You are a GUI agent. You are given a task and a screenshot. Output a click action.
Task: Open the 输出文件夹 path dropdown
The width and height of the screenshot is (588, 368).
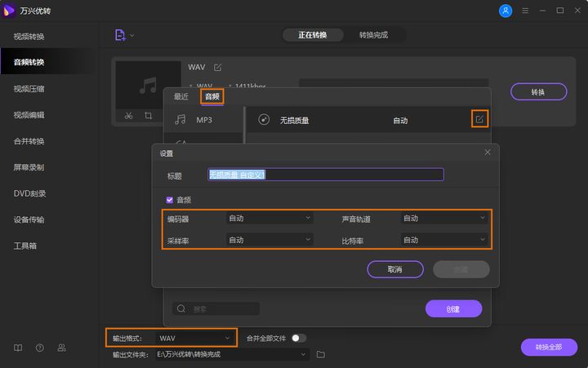pyautogui.click(x=232, y=354)
